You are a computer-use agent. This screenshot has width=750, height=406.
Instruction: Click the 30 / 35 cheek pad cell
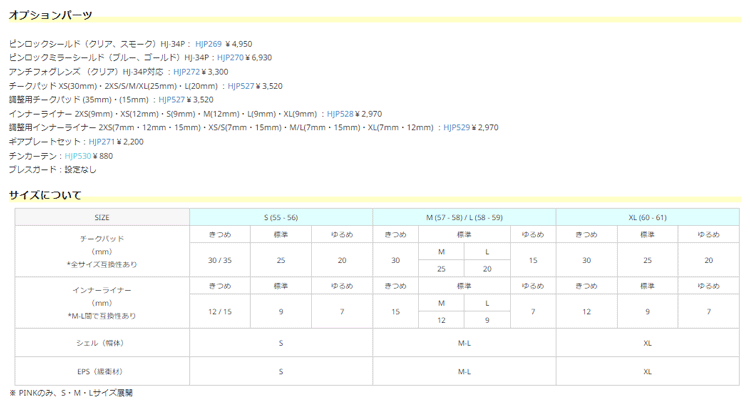(x=220, y=260)
